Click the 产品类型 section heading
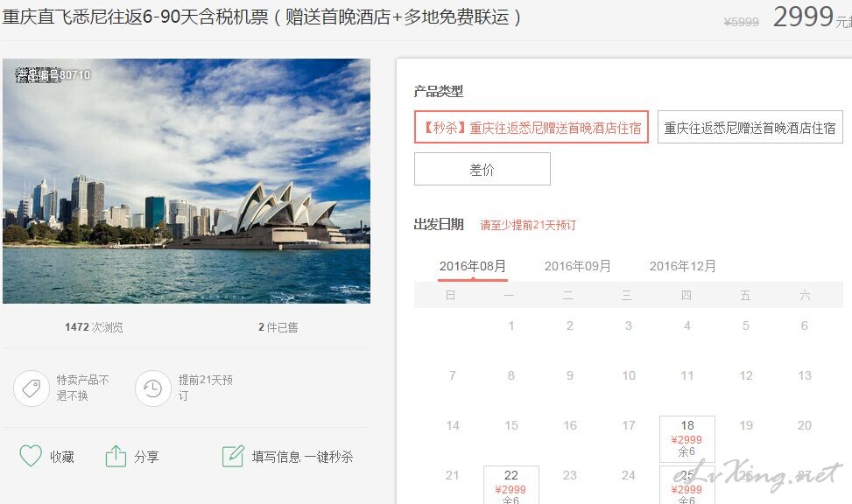 pos(439,91)
